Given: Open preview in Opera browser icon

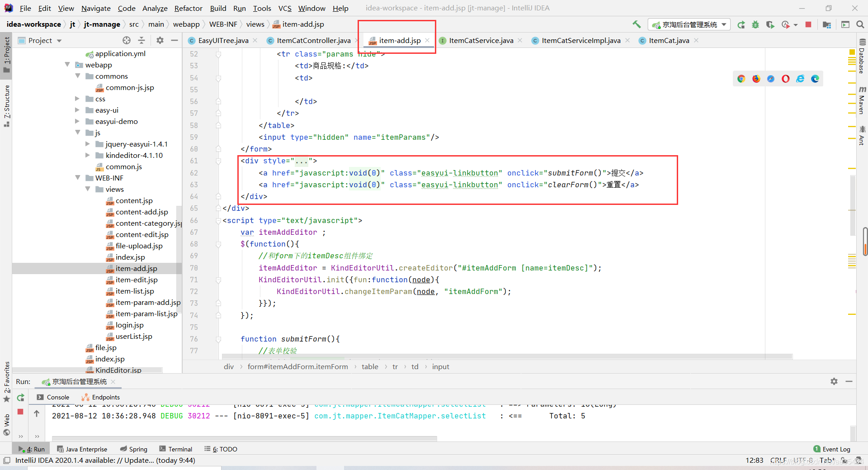Looking at the screenshot, I should (786, 79).
